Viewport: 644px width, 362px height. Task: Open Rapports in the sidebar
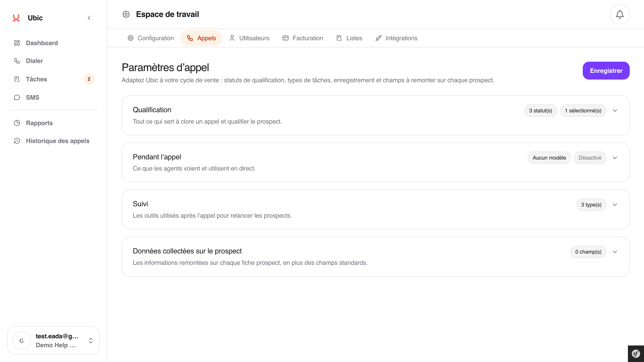39,123
